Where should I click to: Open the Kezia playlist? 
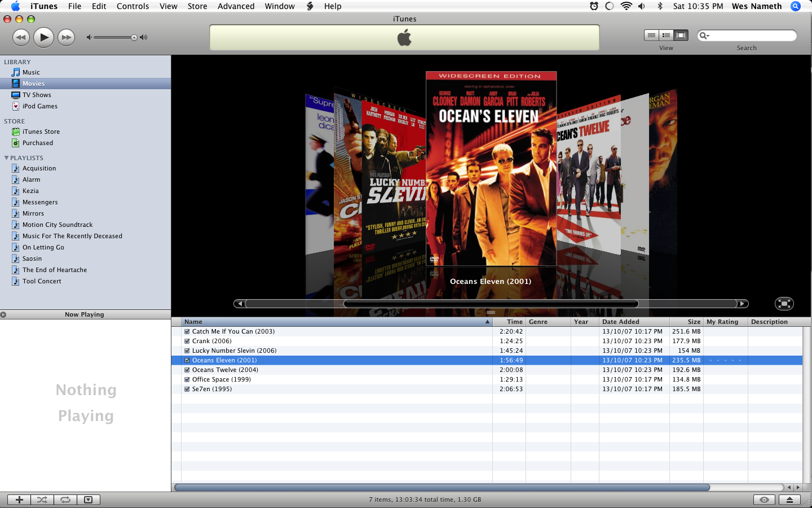pos(85,191)
